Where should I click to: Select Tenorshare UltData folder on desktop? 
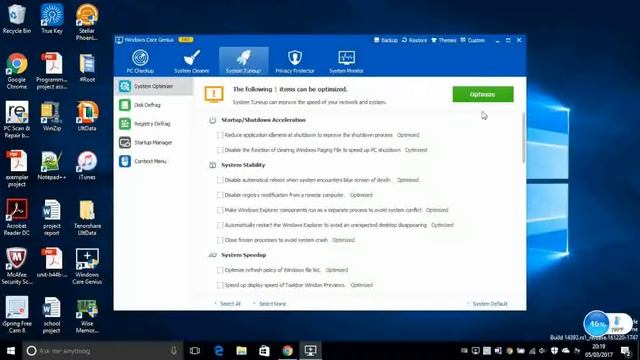(87, 217)
